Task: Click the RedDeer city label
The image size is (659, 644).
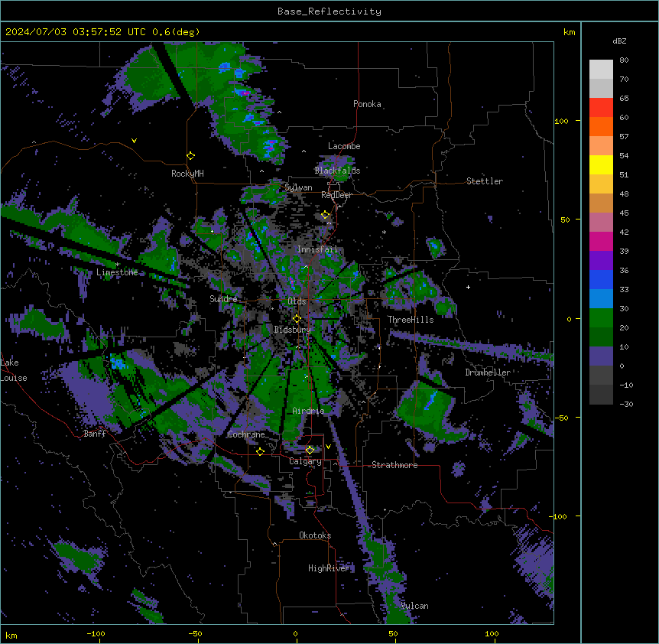Action: pos(336,195)
